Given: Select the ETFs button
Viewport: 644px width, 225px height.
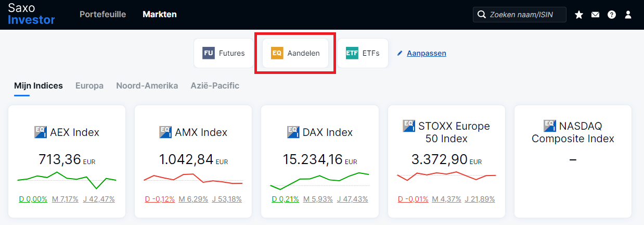Looking at the screenshot, I should click(x=363, y=53).
